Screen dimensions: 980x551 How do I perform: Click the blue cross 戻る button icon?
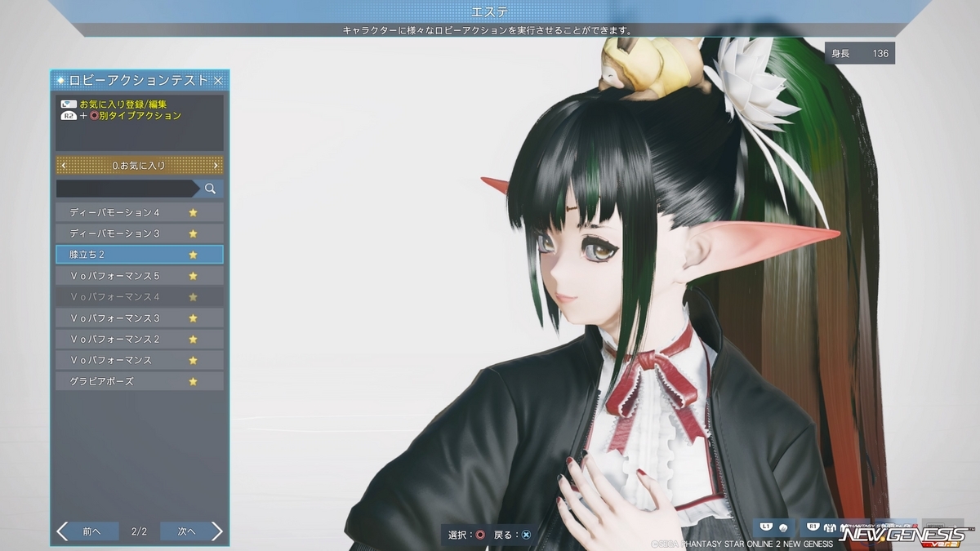(x=526, y=535)
